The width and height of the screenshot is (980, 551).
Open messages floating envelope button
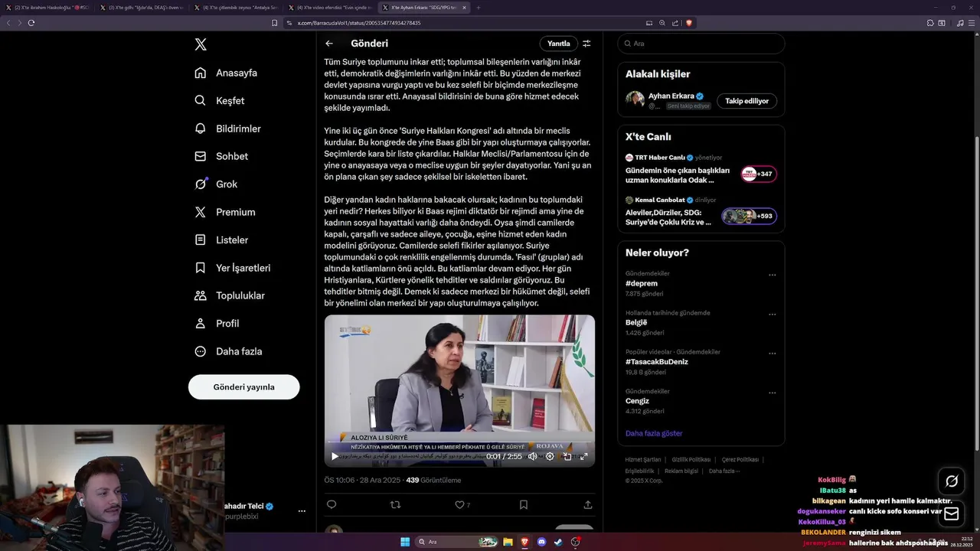[x=952, y=514]
